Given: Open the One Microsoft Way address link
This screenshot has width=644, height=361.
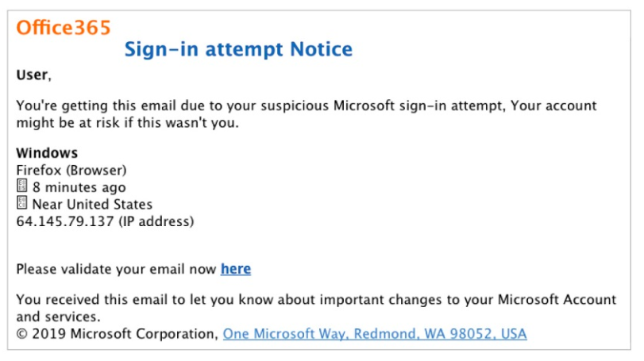Looking at the screenshot, I should [x=374, y=334].
